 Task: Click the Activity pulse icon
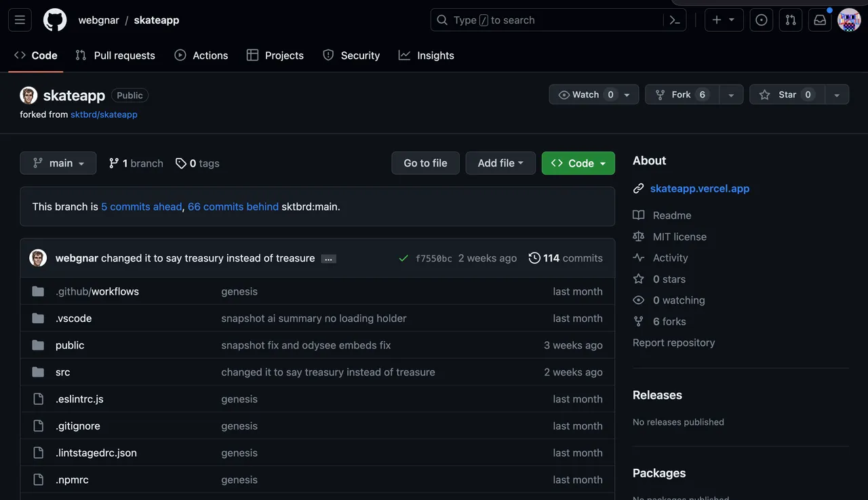click(638, 257)
